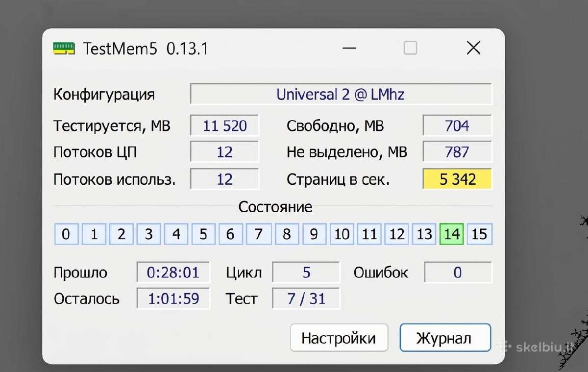
Task: Click the Прошло label
Action: pos(80,273)
